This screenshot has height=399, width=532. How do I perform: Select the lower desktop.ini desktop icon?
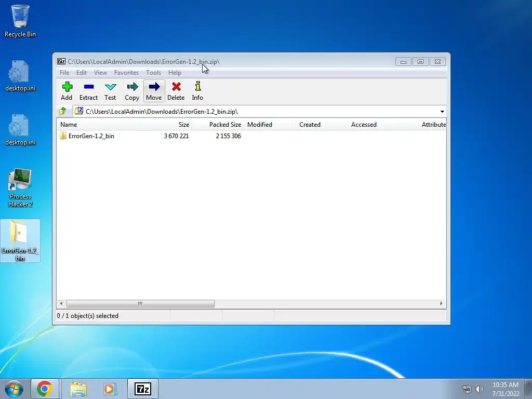[20, 130]
